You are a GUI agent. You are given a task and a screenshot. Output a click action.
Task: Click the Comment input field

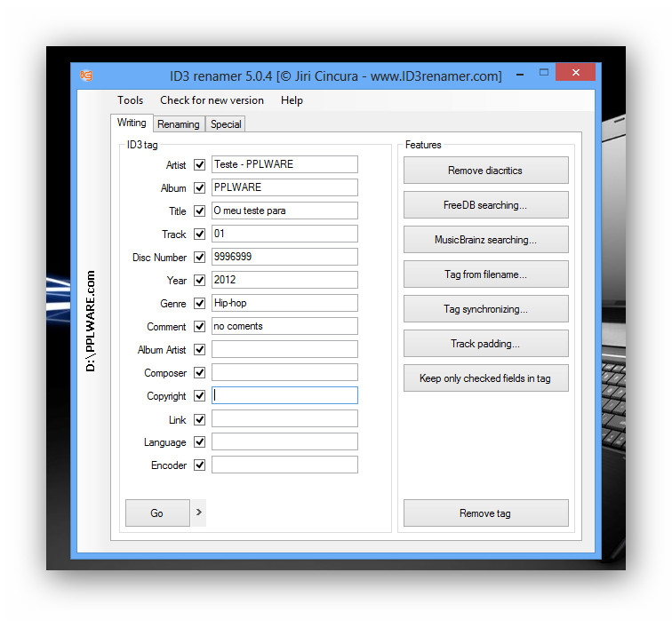point(284,326)
